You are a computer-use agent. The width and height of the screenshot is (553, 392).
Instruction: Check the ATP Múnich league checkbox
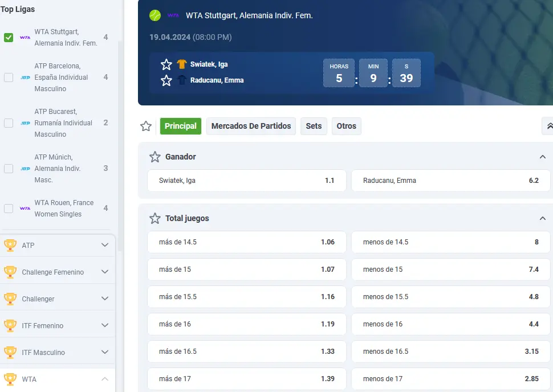9,169
